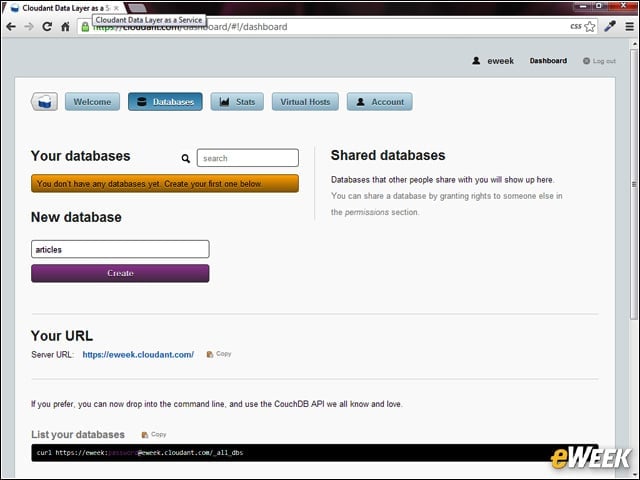Open the eweek.cloudant.com server URL link
The width and height of the screenshot is (640, 480).
[138, 354]
